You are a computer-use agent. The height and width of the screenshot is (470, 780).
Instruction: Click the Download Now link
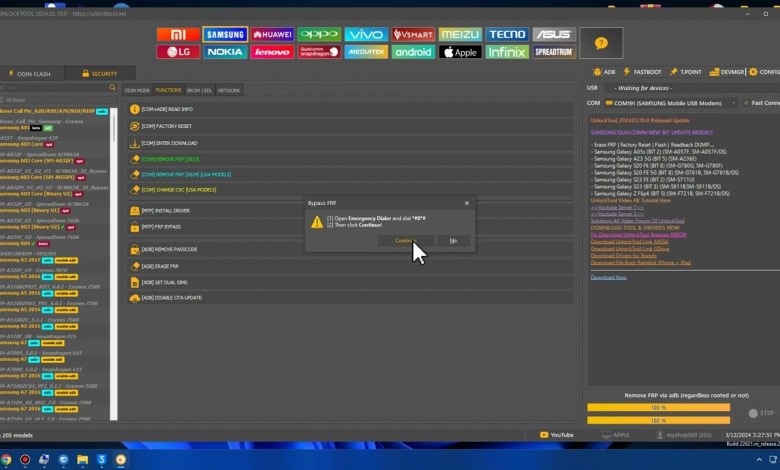[609, 277]
